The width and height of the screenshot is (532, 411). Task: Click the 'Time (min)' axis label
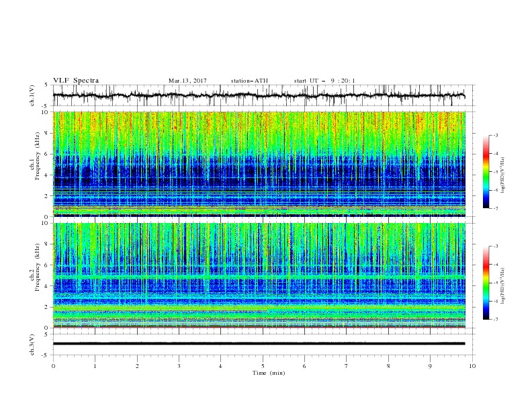point(269,373)
